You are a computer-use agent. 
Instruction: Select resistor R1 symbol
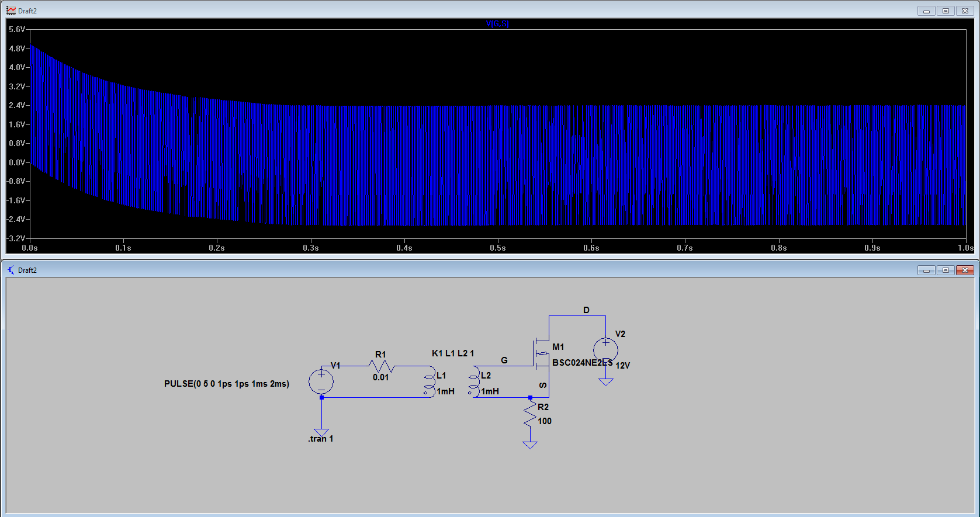[382, 366]
